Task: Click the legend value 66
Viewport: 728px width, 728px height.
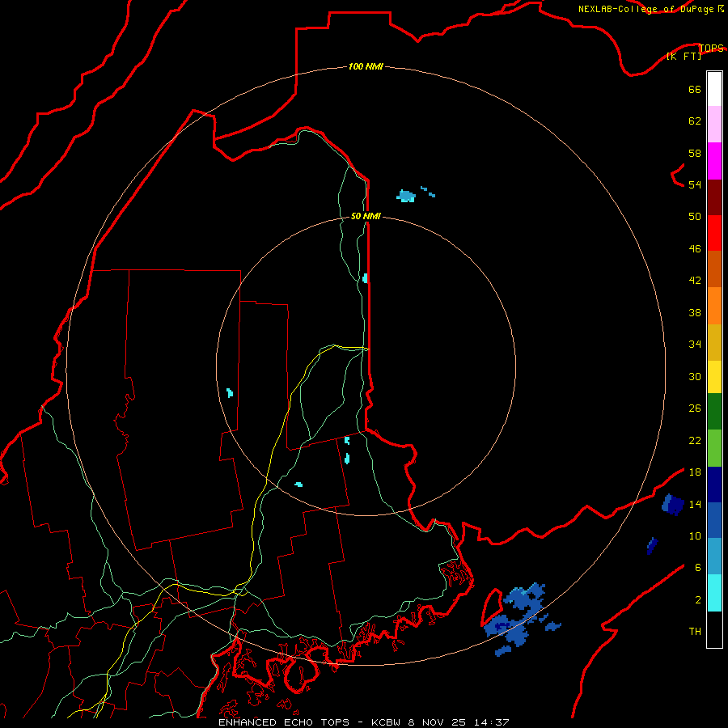Action: pos(695,89)
